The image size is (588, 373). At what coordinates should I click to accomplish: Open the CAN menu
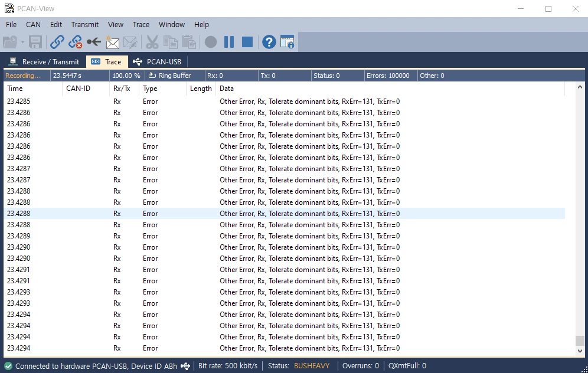(33, 24)
